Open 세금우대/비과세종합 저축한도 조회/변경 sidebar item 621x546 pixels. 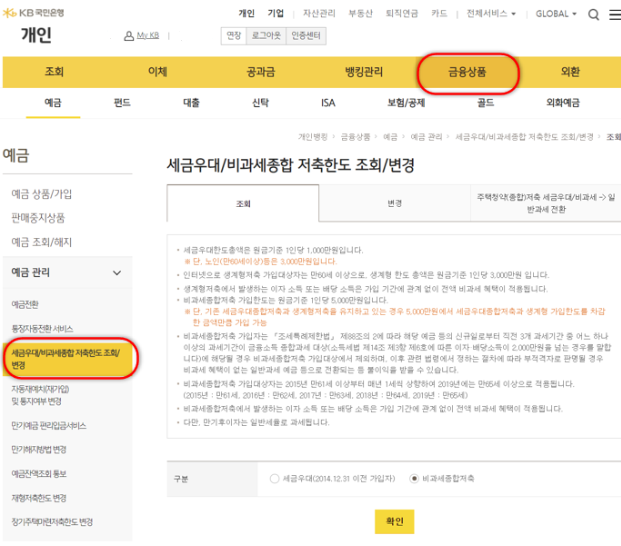coord(68,359)
